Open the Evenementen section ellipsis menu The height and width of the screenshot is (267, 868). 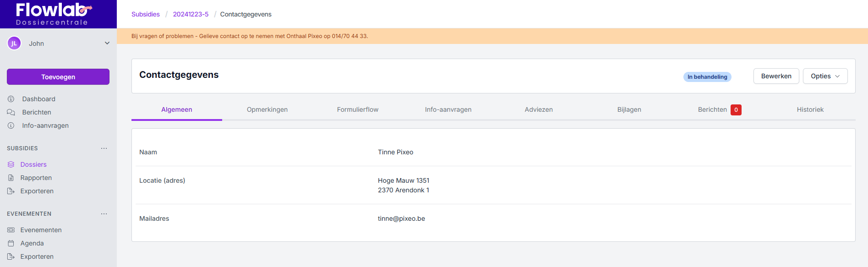[x=104, y=214]
